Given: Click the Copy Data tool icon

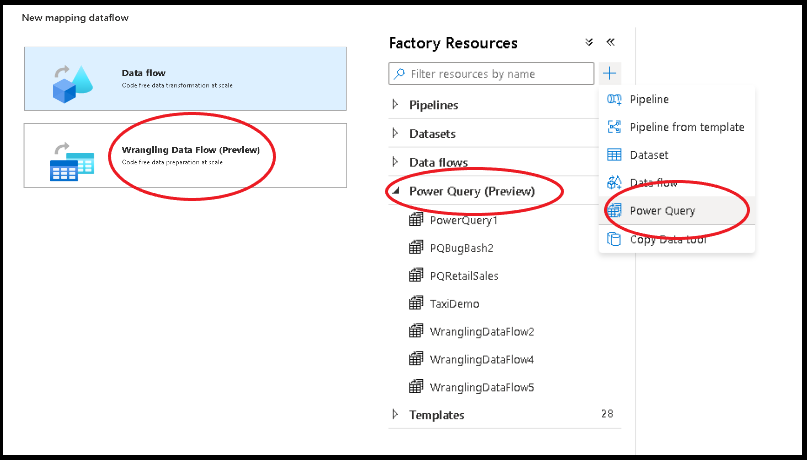Looking at the screenshot, I should (614, 239).
